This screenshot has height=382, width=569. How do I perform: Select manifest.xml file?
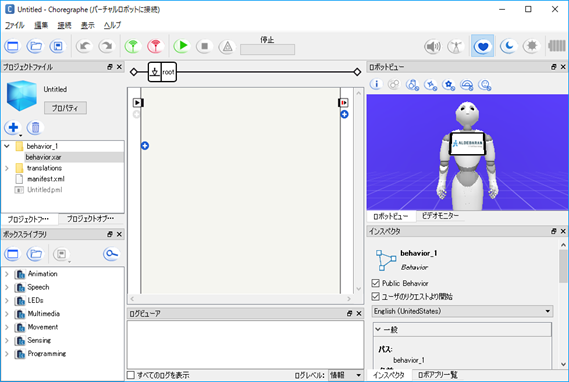coord(45,179)
